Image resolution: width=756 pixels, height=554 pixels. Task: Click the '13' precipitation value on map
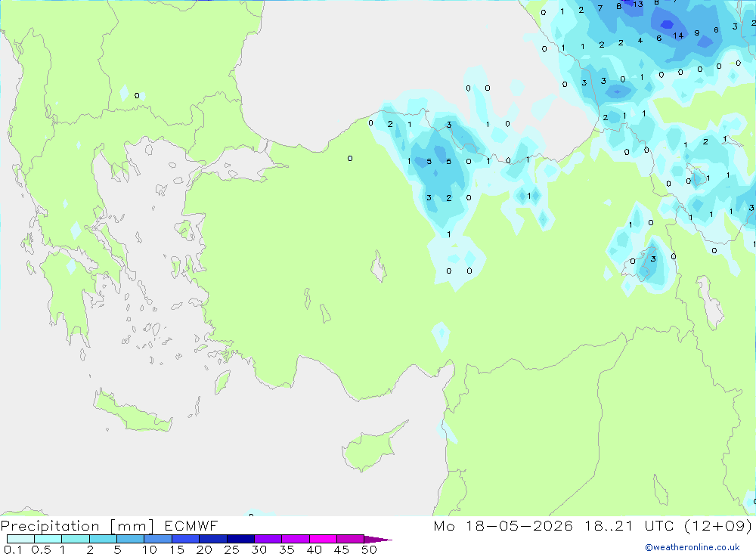coord(638,4)
